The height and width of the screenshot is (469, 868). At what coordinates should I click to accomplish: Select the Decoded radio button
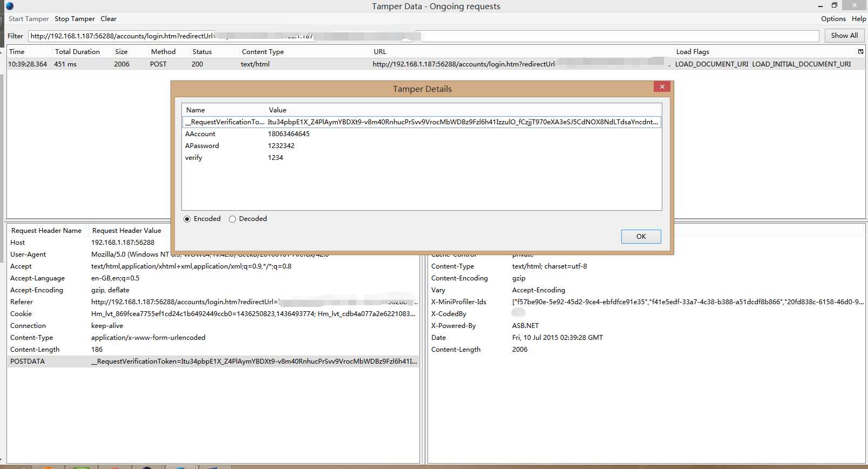coord(233,219)
